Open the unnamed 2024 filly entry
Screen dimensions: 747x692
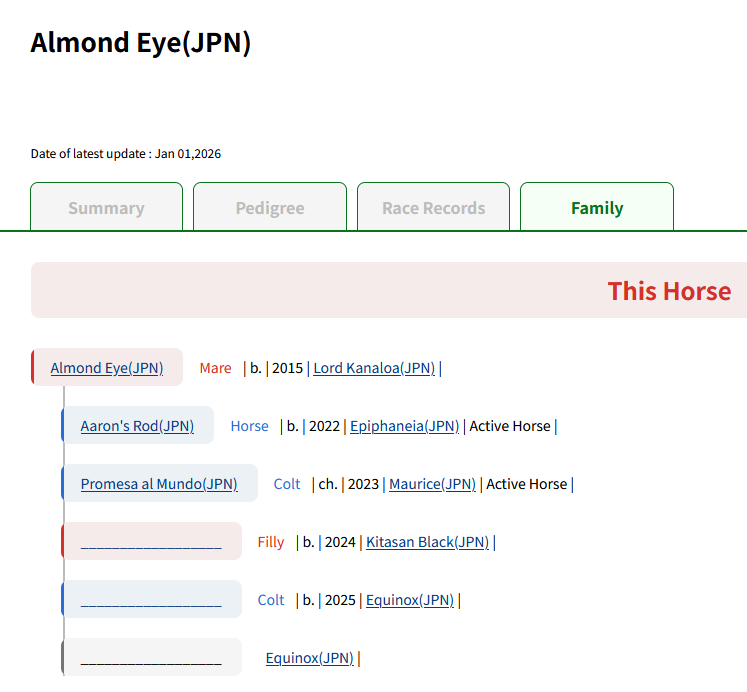151,542
